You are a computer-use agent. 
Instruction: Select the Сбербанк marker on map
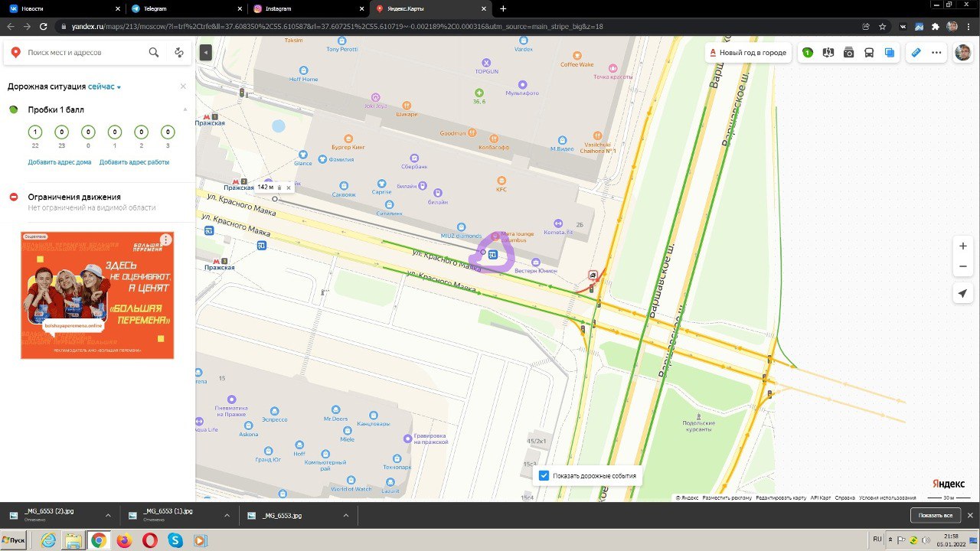(414, 157)
